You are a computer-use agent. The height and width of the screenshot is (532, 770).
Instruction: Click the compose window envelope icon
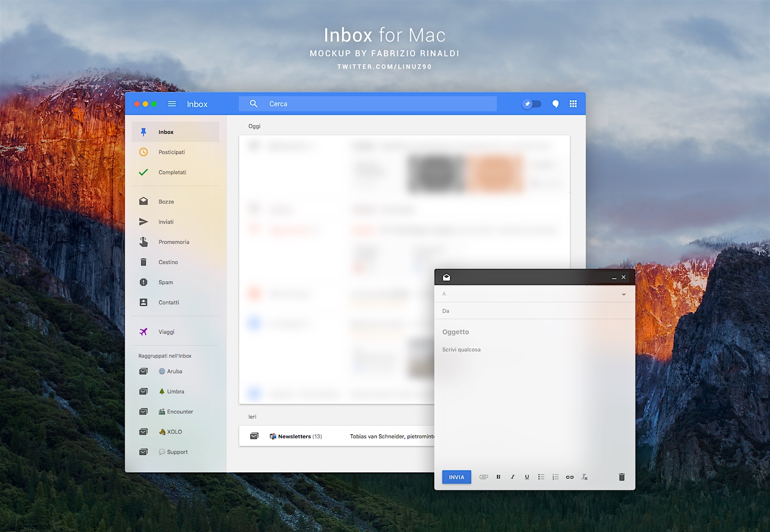point(447,277)
